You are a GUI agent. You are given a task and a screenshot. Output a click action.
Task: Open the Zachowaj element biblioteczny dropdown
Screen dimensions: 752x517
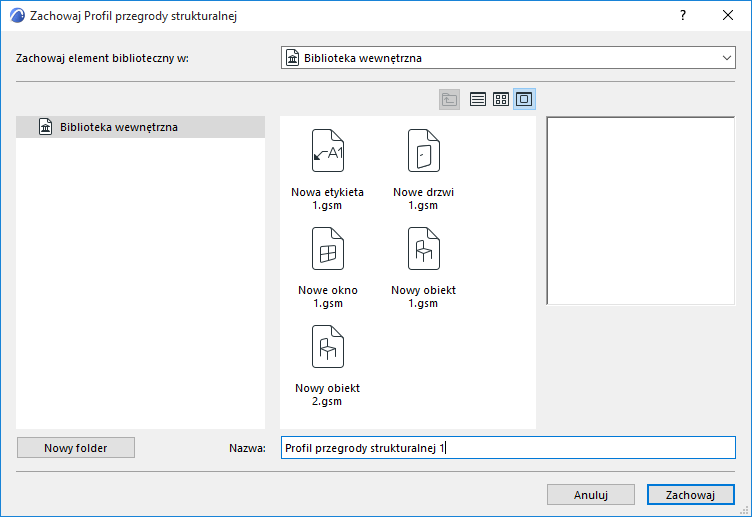508,58
